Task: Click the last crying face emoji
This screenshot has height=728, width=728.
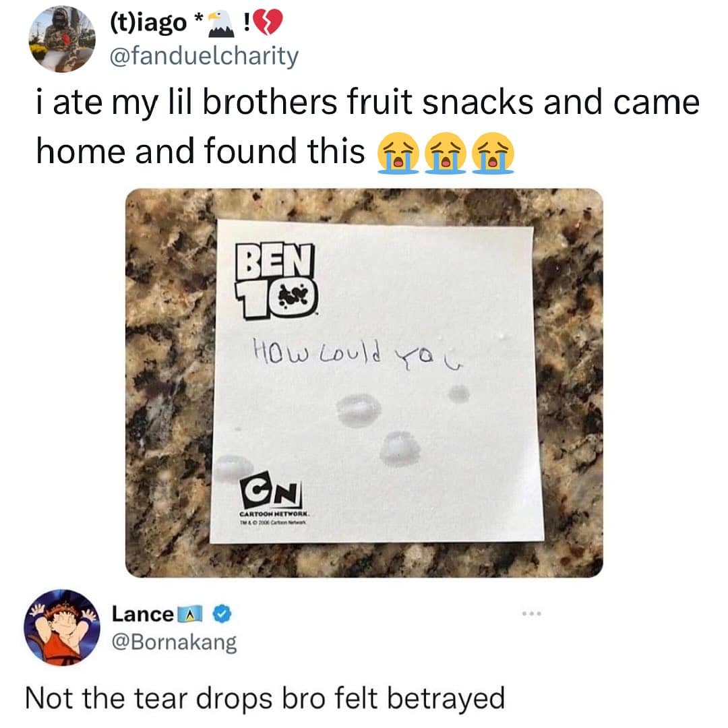Action: click(493, 152)
